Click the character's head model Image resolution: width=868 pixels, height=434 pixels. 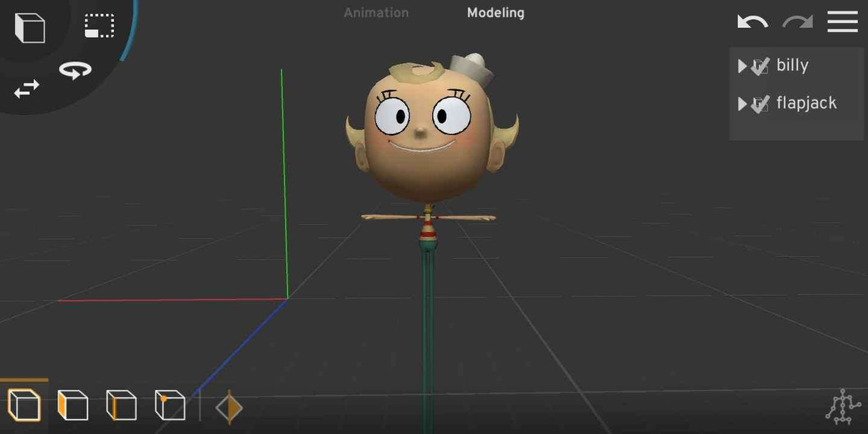tap(431, 129)
